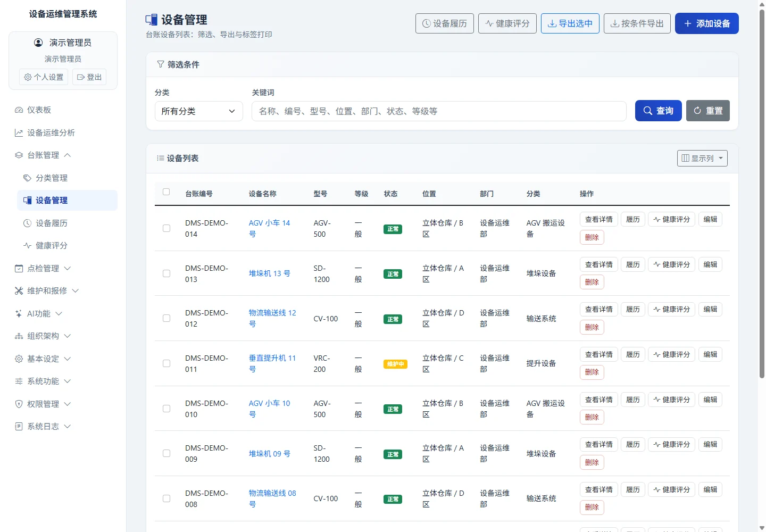Click the list icon beside 设备列表
Screen dimensions: 766x532
(161, 158)
